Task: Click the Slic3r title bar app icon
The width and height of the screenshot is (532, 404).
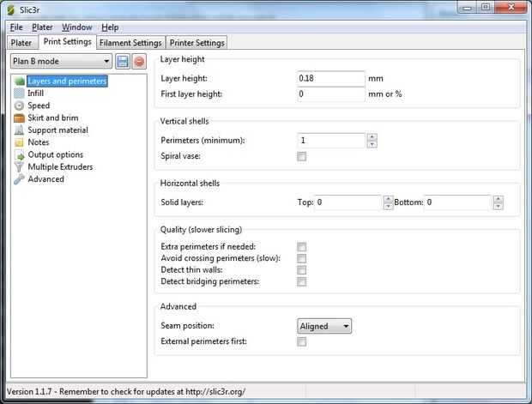Action: tap(11, 9)
